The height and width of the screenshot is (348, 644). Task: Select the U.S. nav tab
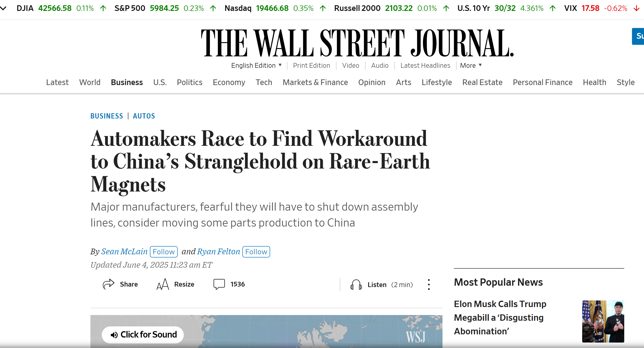160,82
